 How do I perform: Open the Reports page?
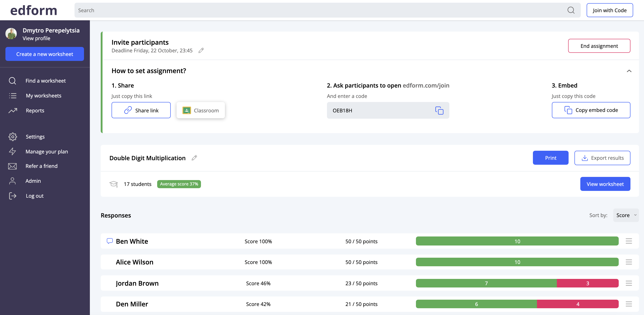(x=35, y=110)
